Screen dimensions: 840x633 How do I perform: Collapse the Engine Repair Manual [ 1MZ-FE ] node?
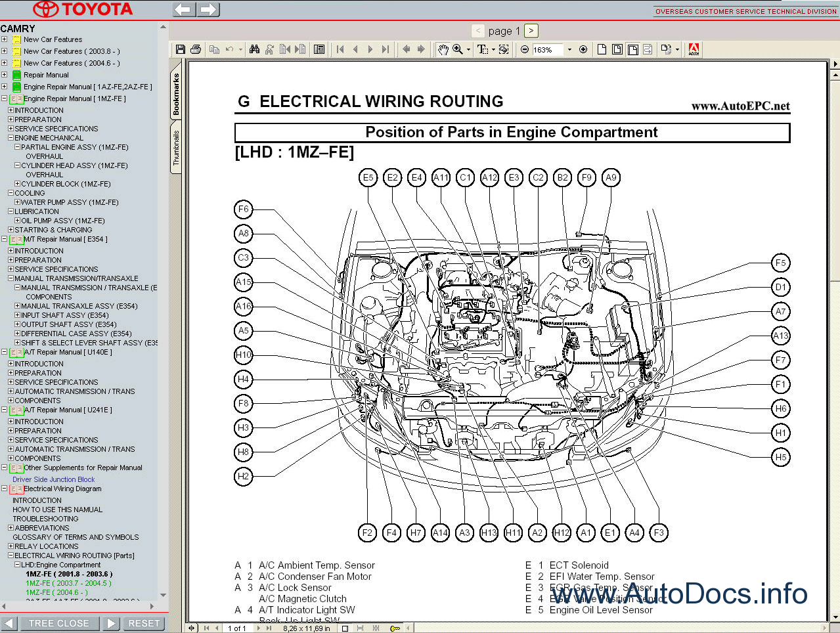coord(4,98)
